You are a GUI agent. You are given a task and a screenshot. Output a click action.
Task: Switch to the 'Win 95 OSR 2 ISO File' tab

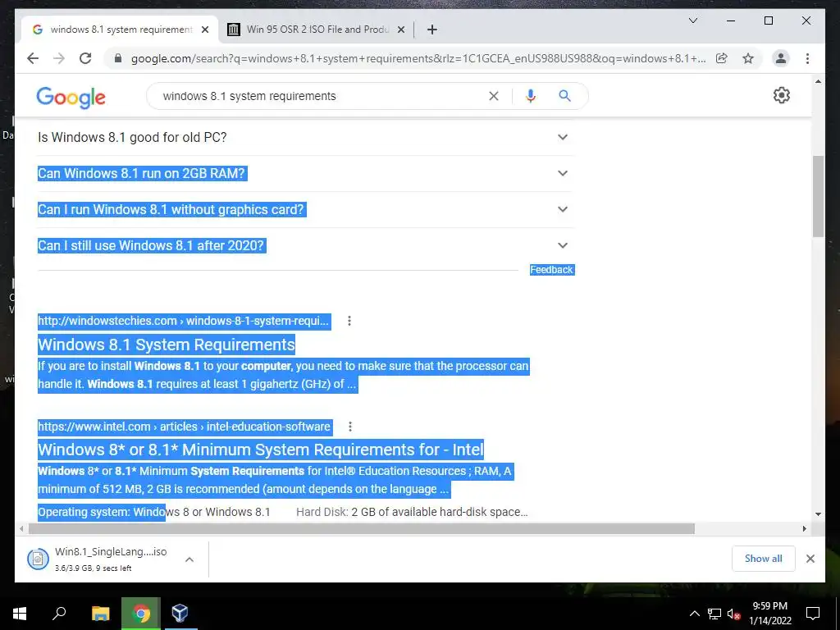(317, 30)
